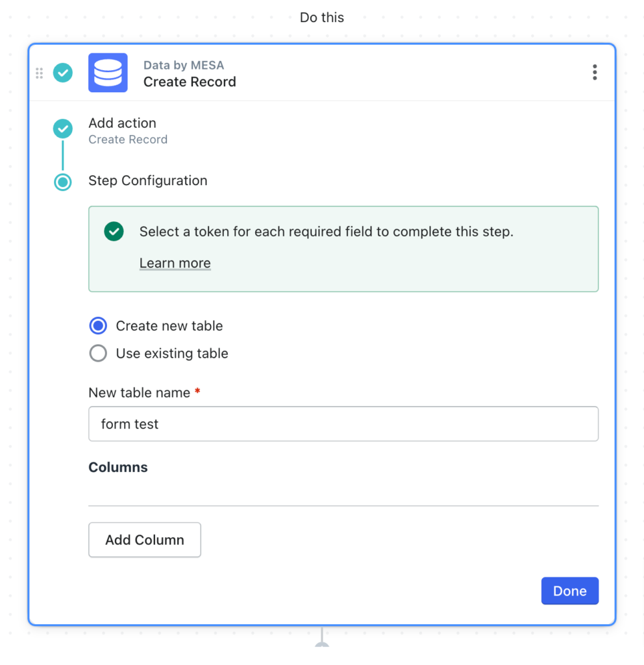Click the Add Column button

tap(144, 540)
